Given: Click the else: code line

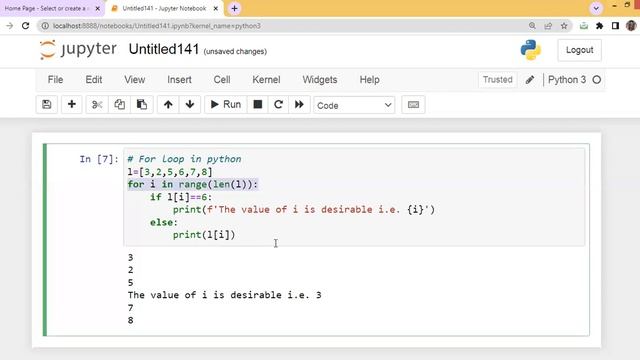Looking at the screenshot, I should [x=164, y=222].
